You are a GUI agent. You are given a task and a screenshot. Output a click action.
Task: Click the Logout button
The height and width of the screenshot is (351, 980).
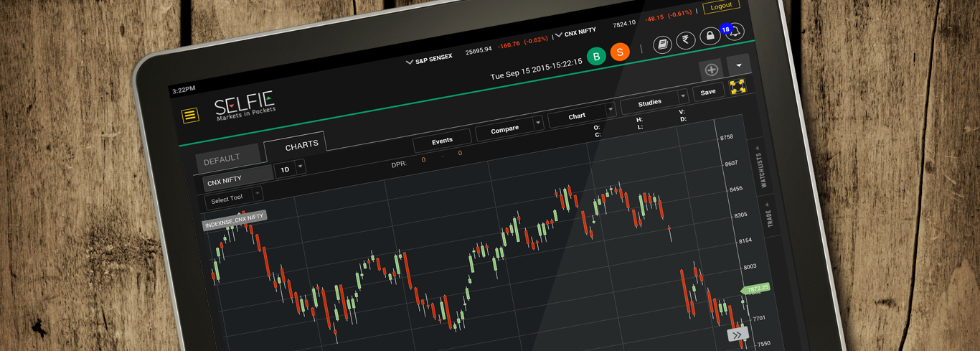(721, 6)
